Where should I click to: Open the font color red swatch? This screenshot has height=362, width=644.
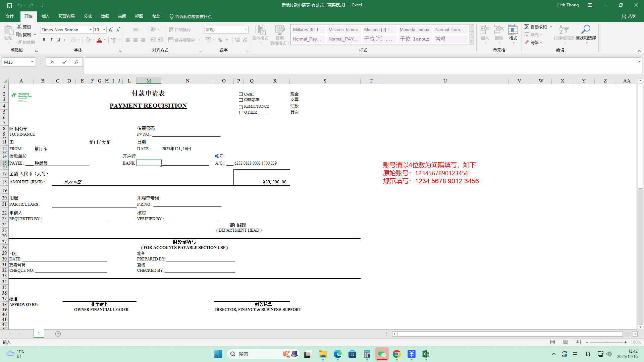coord(99,40)
